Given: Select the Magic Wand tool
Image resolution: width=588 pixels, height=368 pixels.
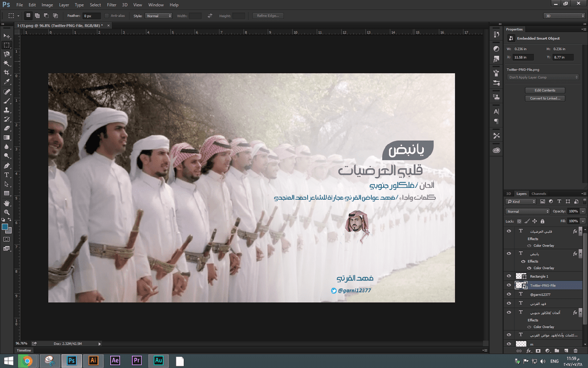Looking at the screenshot, I should (x=7, y=63).
